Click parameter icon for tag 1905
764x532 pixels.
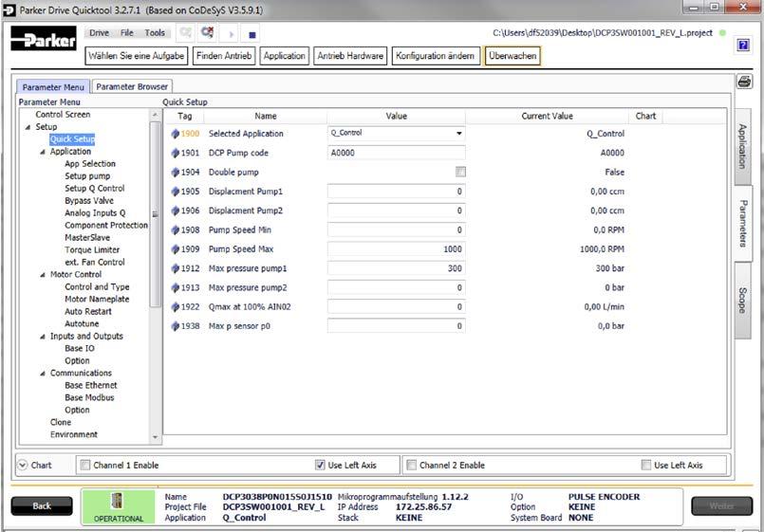[x=175, y=192]
